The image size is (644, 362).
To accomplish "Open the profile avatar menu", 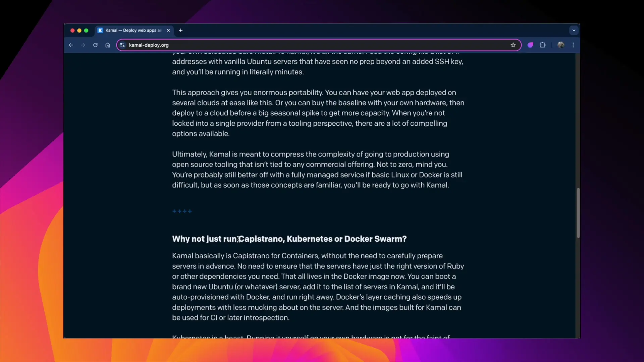I will [561, 45].
